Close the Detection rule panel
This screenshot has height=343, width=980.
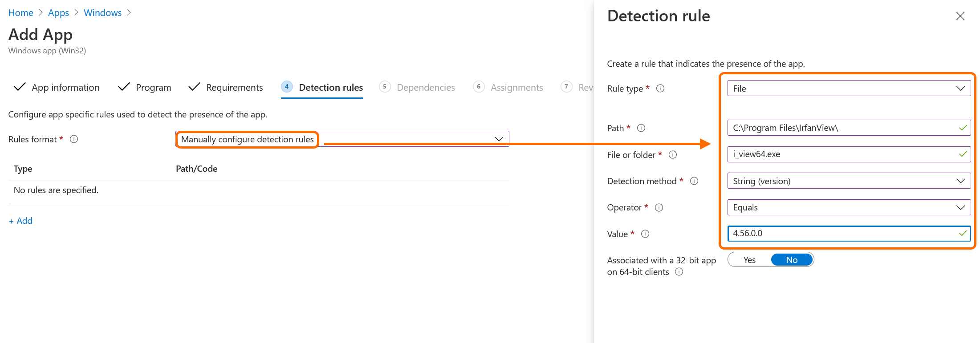point(960,16)
